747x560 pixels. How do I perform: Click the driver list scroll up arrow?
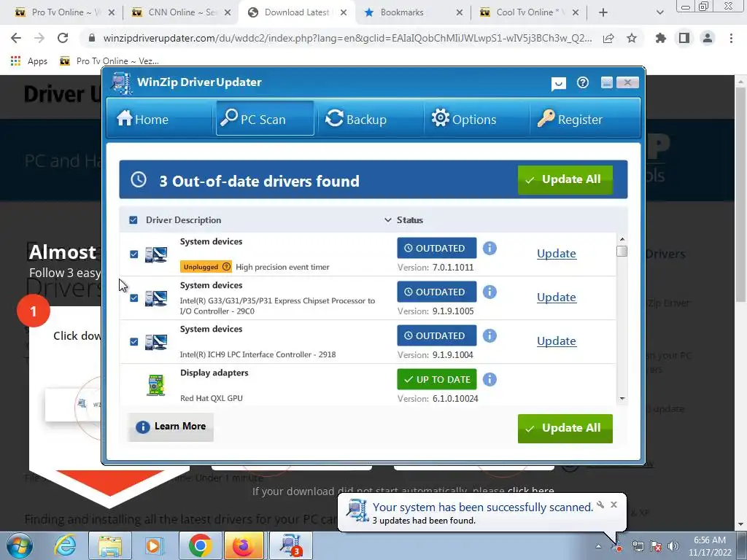[x=622, y=239]
